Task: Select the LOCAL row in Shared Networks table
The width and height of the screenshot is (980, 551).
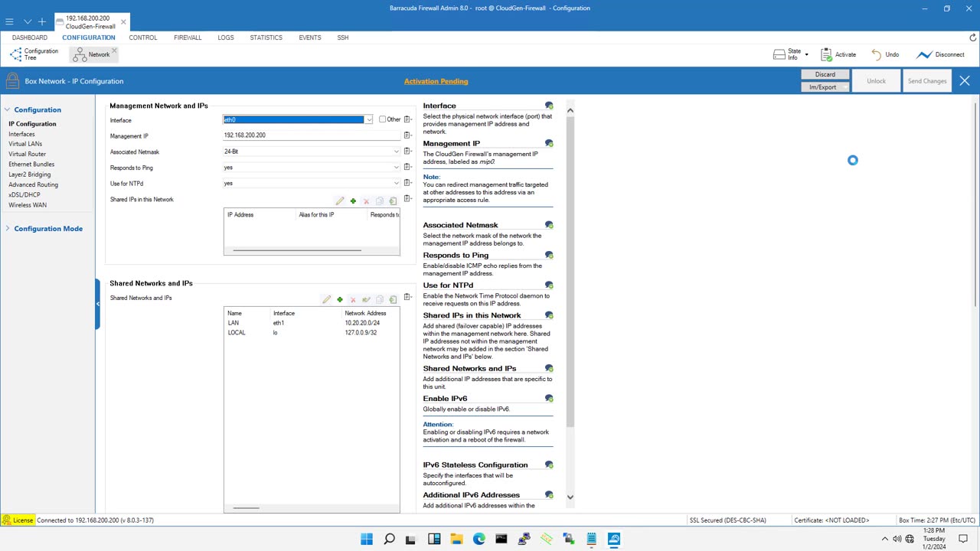Action: 312,333
